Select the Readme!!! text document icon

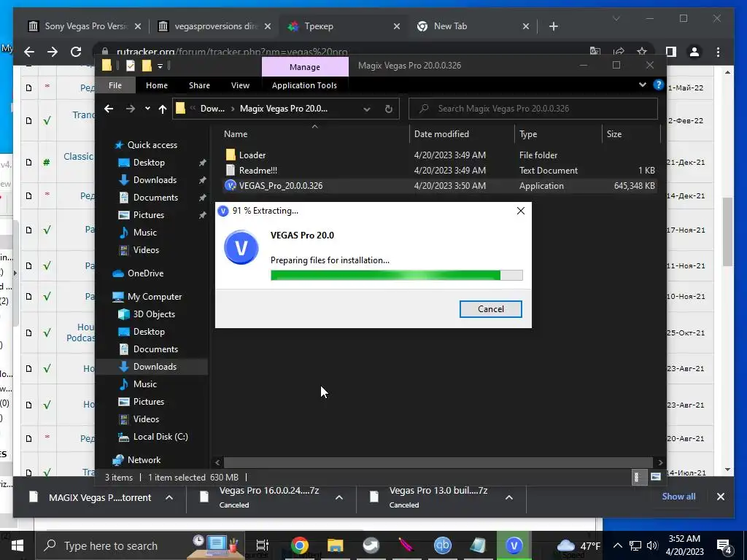pos(231,171)
